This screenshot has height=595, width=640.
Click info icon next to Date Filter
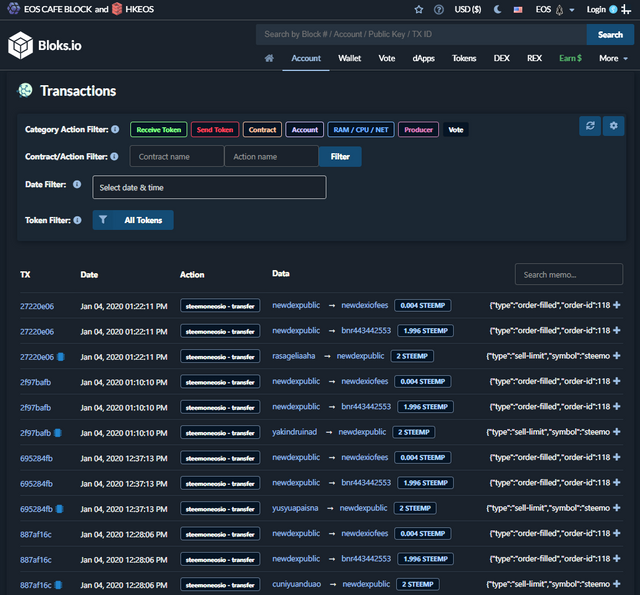(77, 184)
